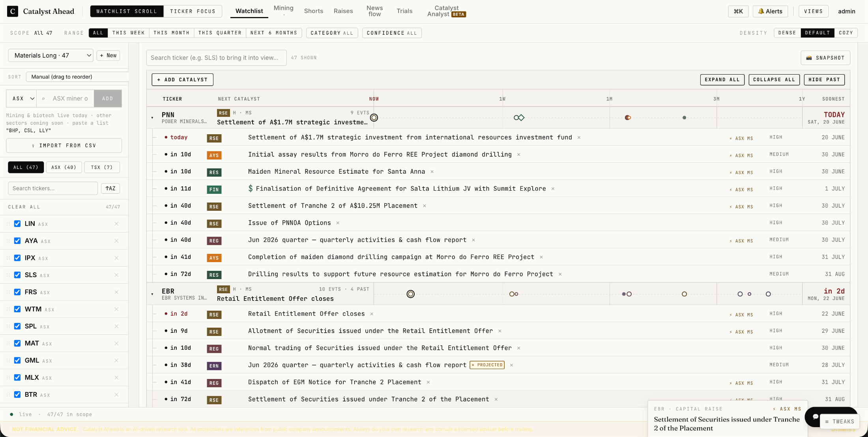Uncheck the GML ticker checkbox
Image resolution: width=868 pixels, height=437 pixels.
click(x=17, y=360)
